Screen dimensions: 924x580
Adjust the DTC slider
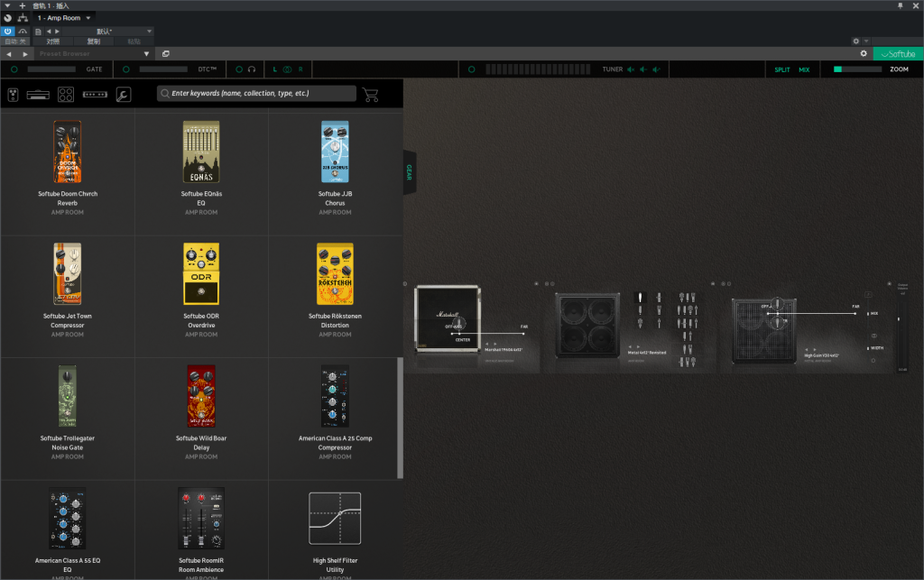(x=163, y=69)
